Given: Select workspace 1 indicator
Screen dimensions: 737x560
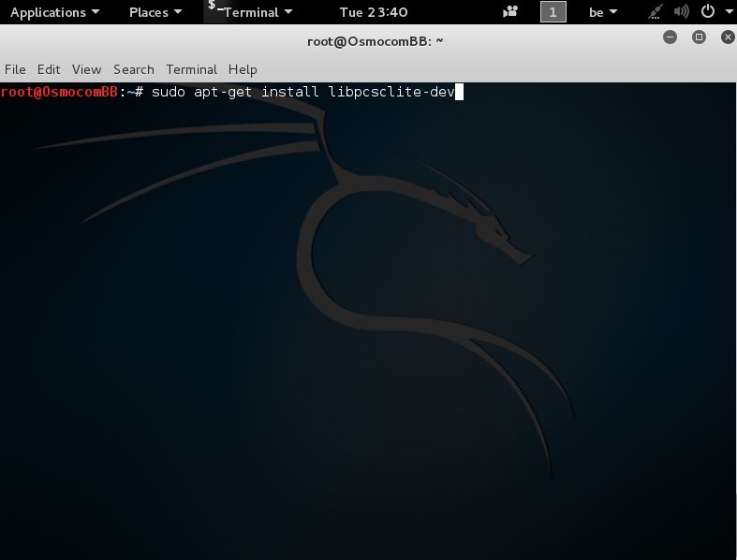Looking at the screenshot, I should point(553,12).
